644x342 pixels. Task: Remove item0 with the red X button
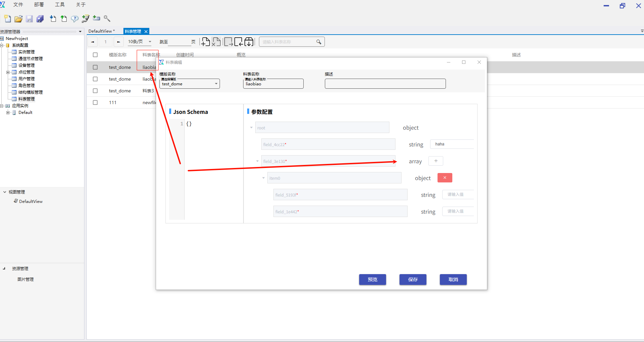pos(445,178)
